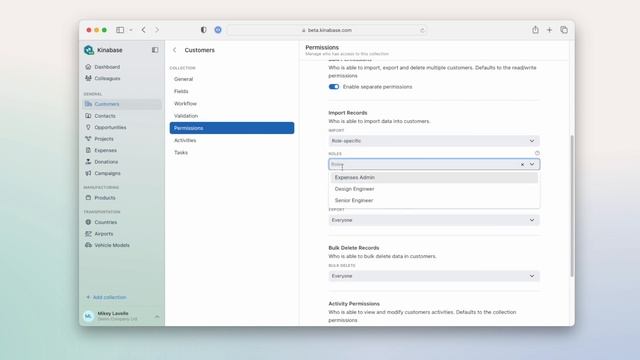Click the Countries globe icon
The height and width of the screenshot is (360, 640).
point(88,222)
